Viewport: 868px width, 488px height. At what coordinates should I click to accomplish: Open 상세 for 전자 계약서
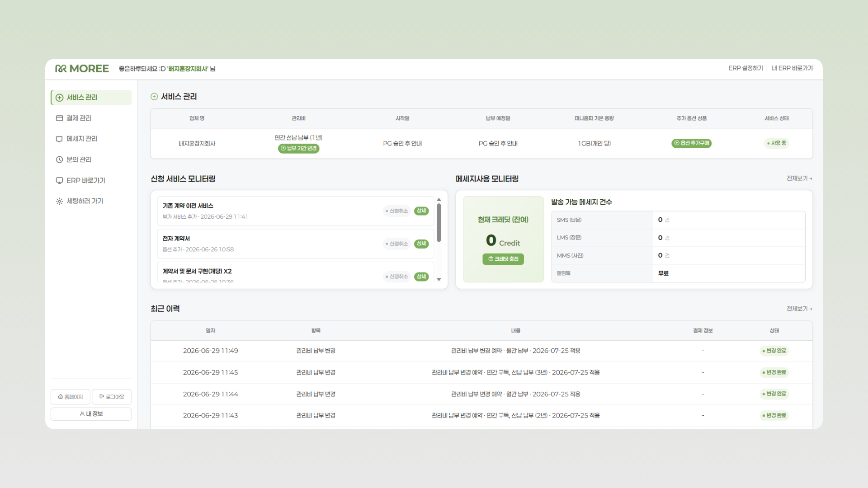click(x=421, y=244)
